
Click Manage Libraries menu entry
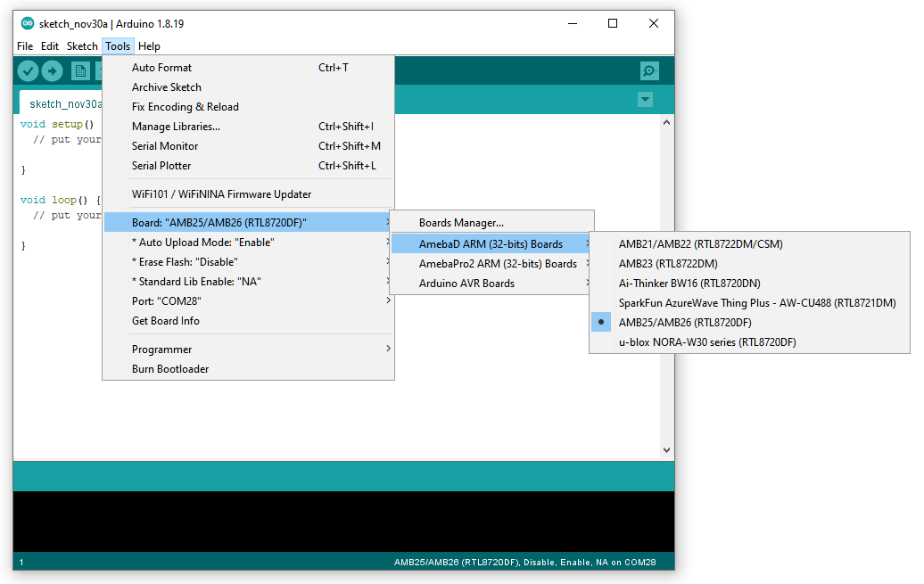point(176,127)
